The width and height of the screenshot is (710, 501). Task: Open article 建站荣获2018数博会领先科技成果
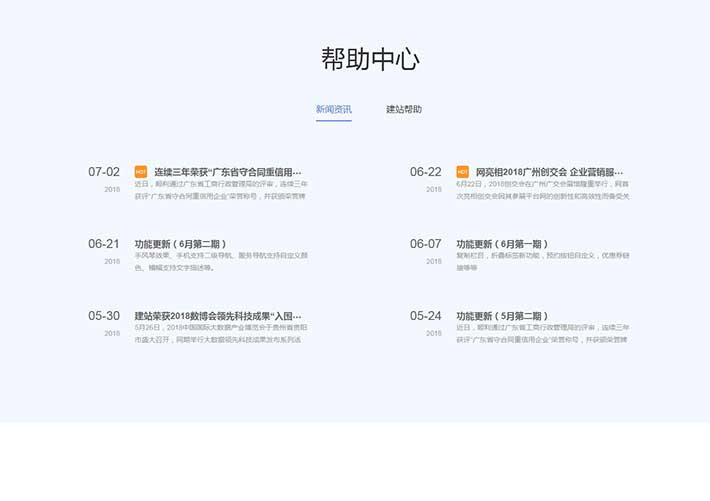tap(218, 316)
